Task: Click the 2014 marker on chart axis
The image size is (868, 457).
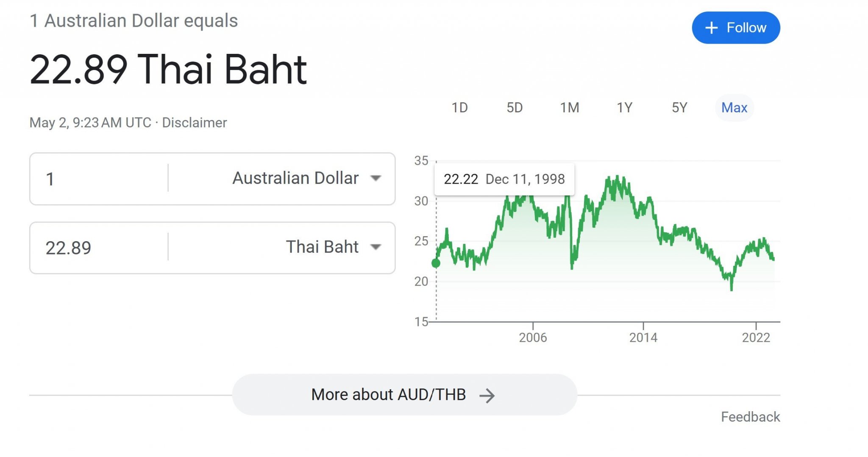Action: (643, 337)
